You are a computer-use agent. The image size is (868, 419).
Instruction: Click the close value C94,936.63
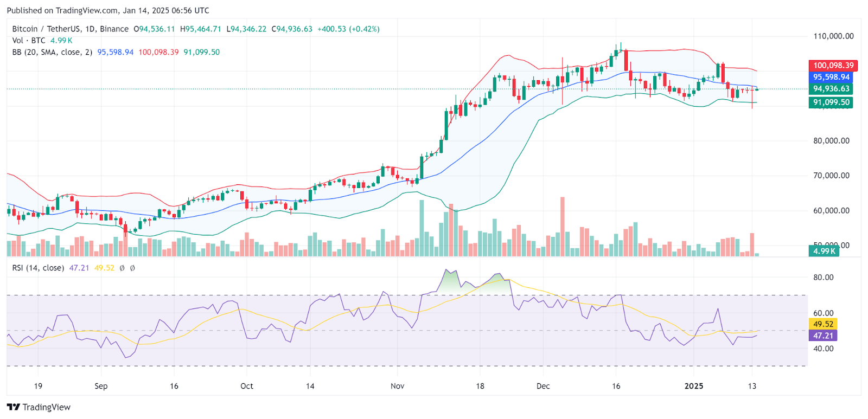point(292,29)
